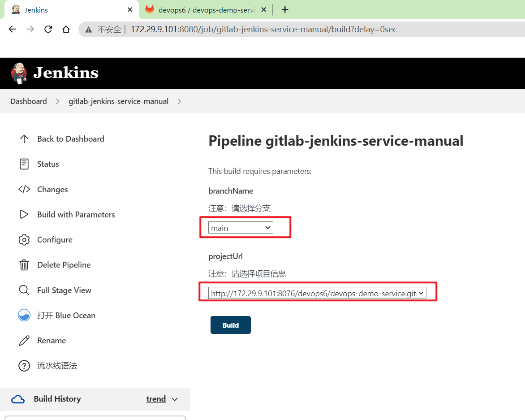Switch to the devops6 devops-demo-service tab
Viewport: 525px width, 420px height.
[x=206, y=10]
